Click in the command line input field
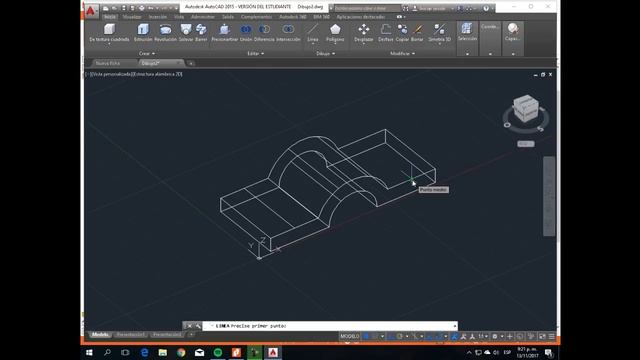Viewport: 640px width, 360px height. click(x=330, y=326)
